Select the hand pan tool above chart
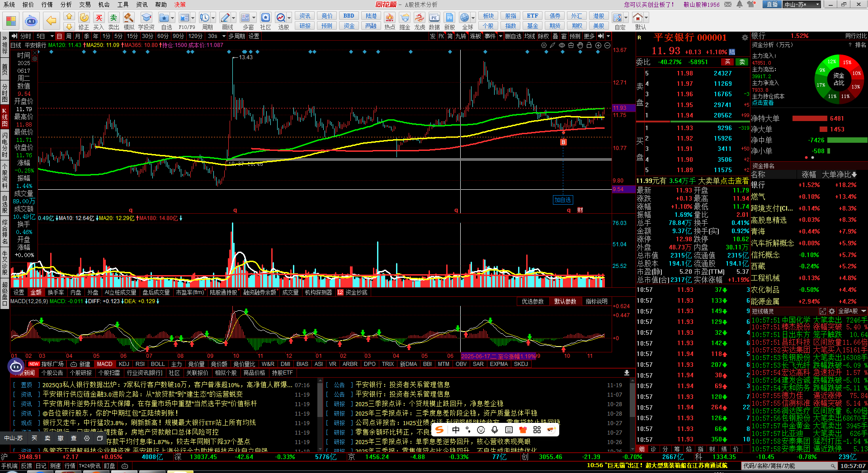 pos(580,46)
